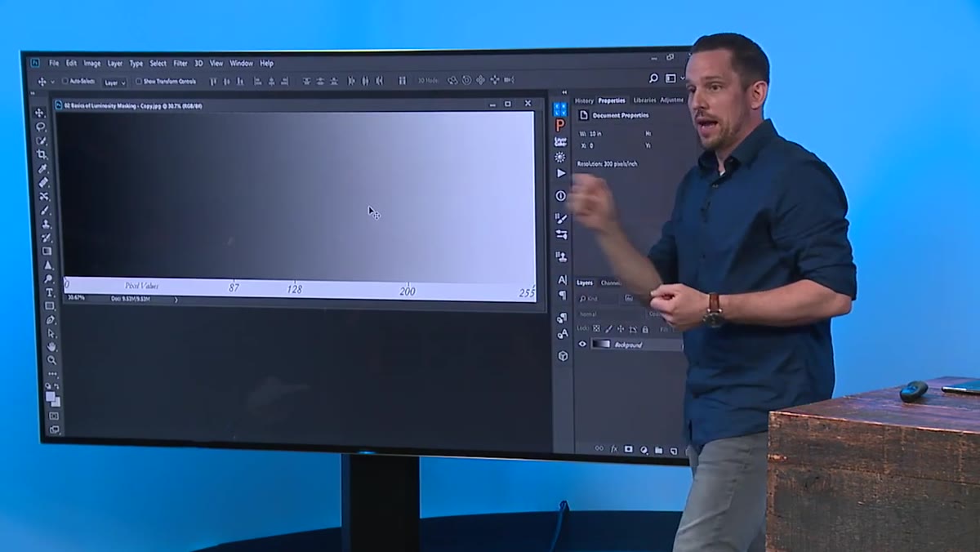Activate the Hand tool
Viewport: 980px width, 552px height.
click(x=51, y=346)
